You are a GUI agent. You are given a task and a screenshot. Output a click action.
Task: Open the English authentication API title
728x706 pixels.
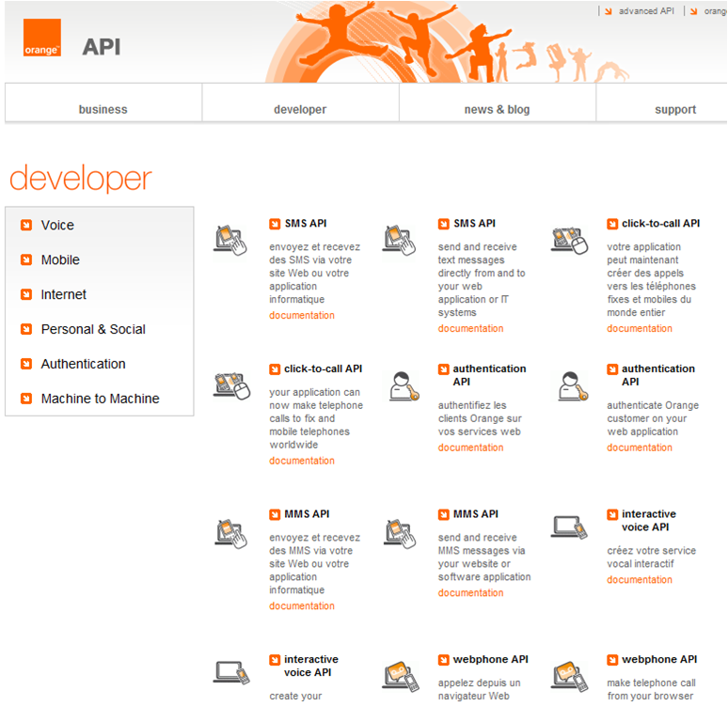658,375
